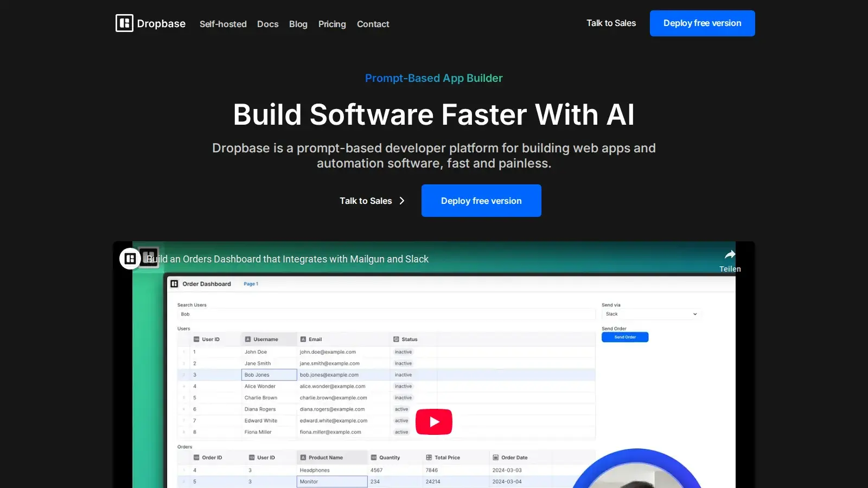Click the Username column text-type icon
868x488 pixels.
(248, 339)
